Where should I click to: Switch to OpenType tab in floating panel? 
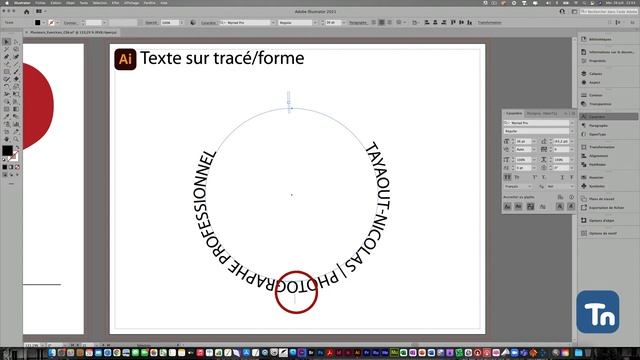550,113
